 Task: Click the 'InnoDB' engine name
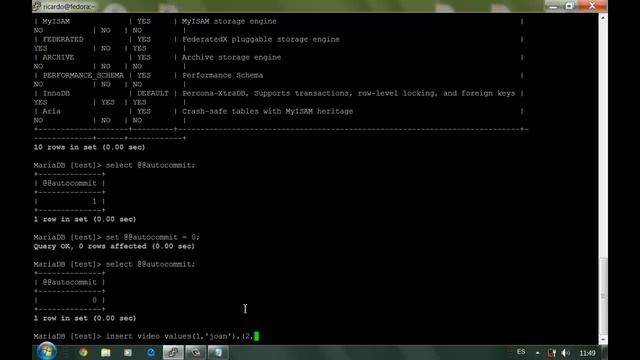56,93
